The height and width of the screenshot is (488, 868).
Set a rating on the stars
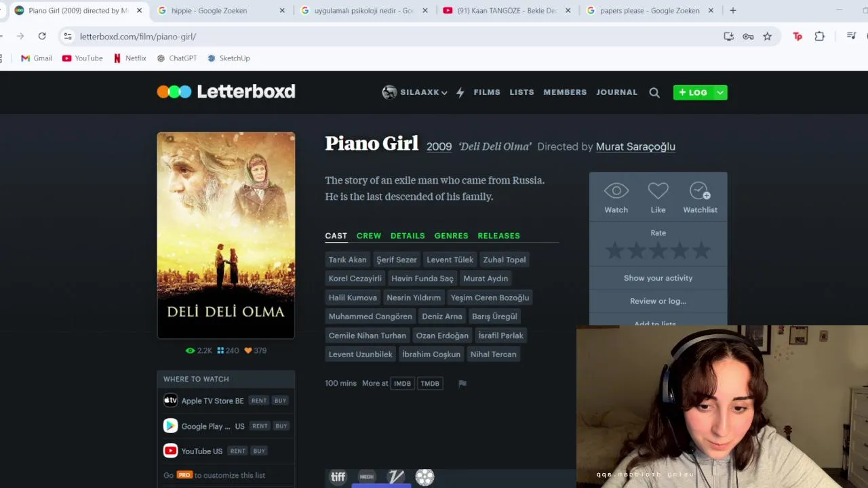point(658,251)
